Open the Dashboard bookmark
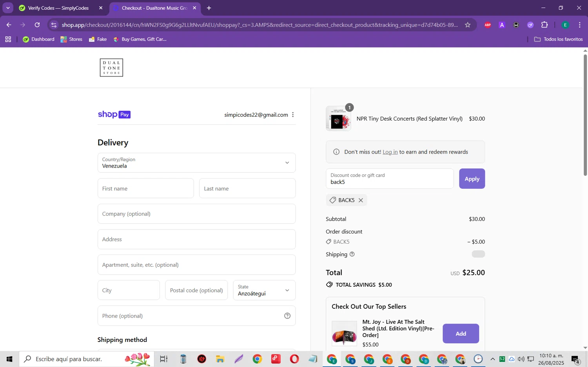 [x=39, y=39]
